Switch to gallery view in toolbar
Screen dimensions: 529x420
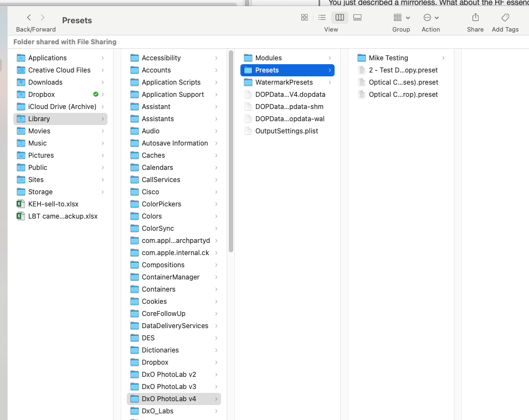coord(357,18)
